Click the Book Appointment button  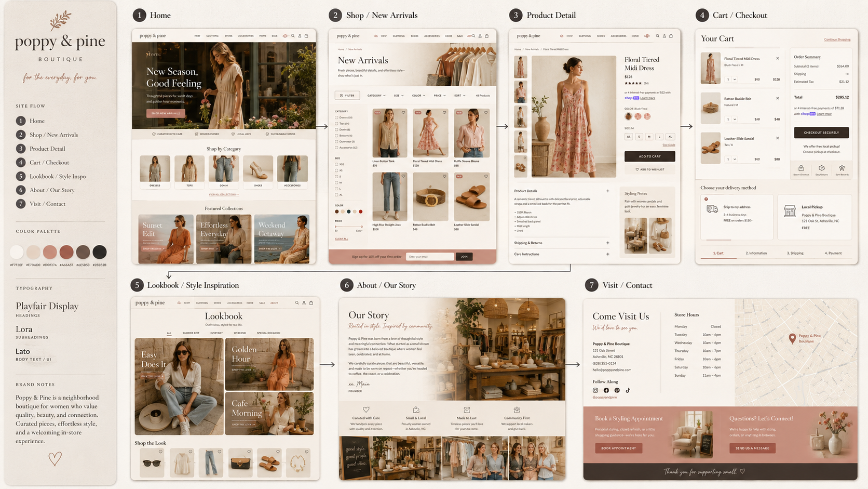coord(618,448)
